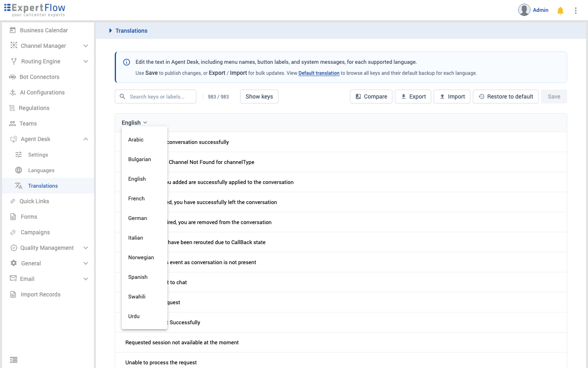The height and width of the screenshot is (368, 588).
Task: Open Settings under Agent Desk
Action: (x=38, y=155)
